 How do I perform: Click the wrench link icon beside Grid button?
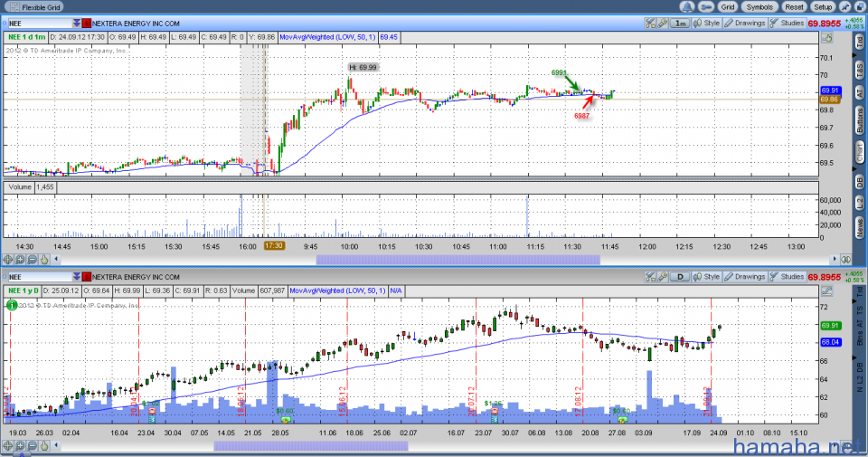(706, 7)
